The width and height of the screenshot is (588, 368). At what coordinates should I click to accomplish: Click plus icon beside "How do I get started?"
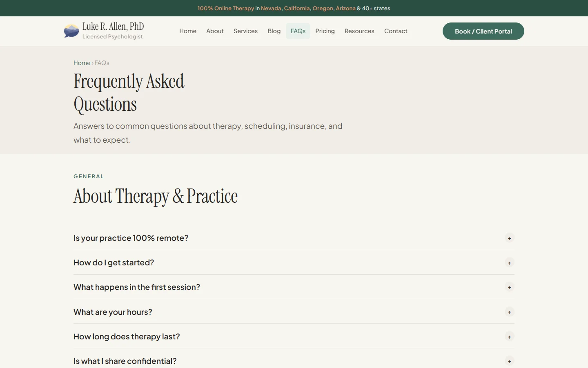coord(509,263)
